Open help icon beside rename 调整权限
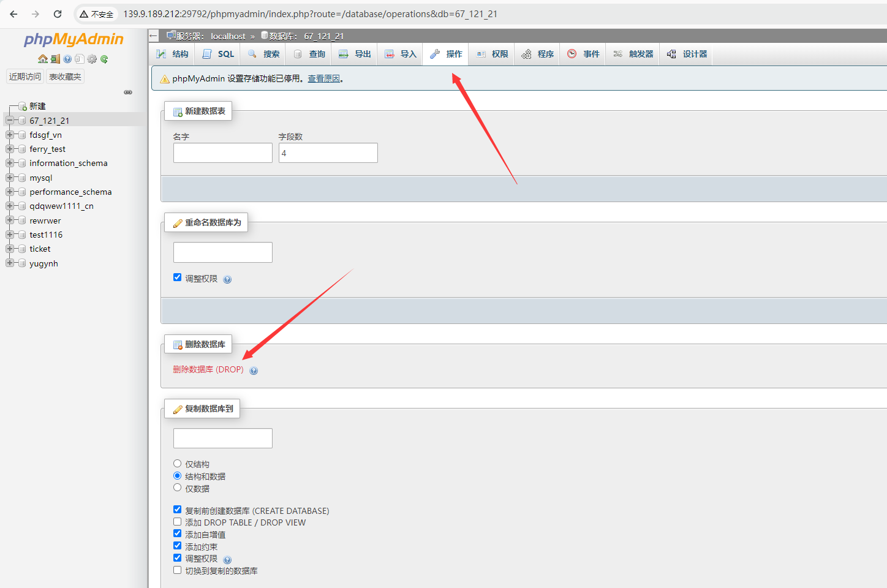 (x=227, y=279)
